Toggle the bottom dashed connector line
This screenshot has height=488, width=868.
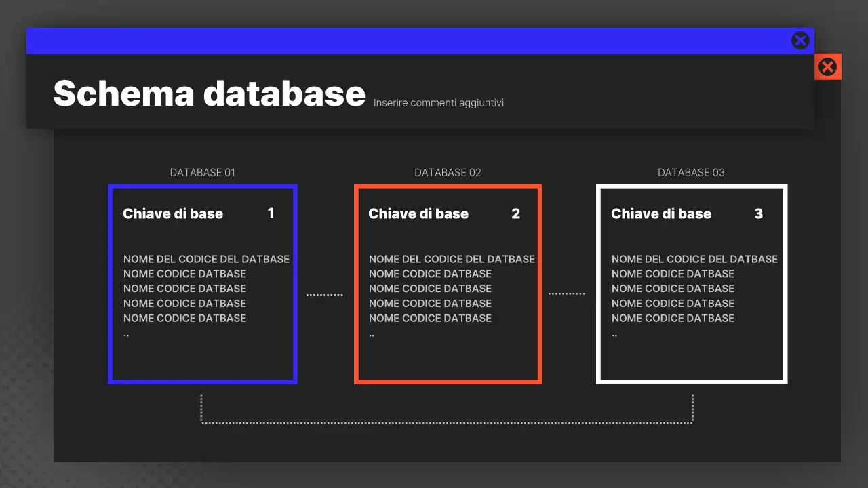(x=448, y=422)
